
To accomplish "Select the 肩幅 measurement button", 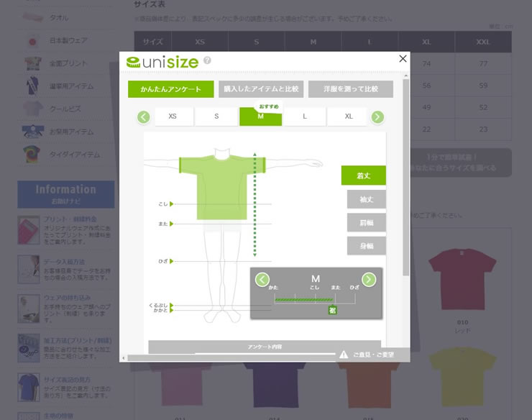I will tap(366, 223).
